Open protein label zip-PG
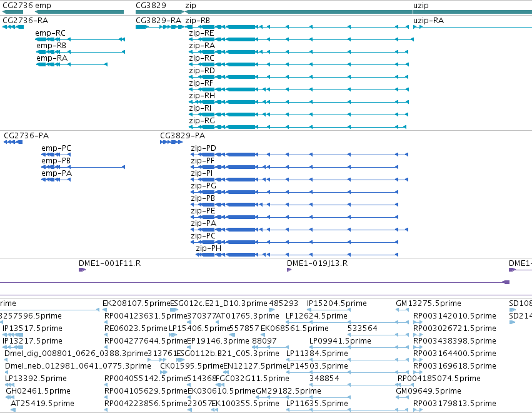The height and width of the screenshot is (413, 532). [x=203, y=186]
